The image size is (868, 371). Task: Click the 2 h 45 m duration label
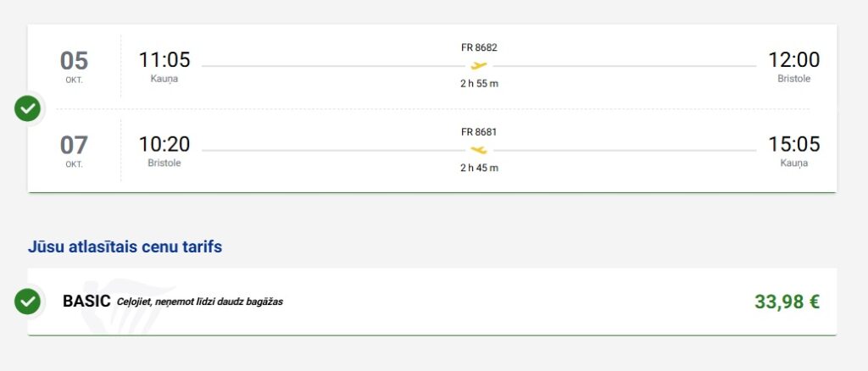tap(479, 168)
